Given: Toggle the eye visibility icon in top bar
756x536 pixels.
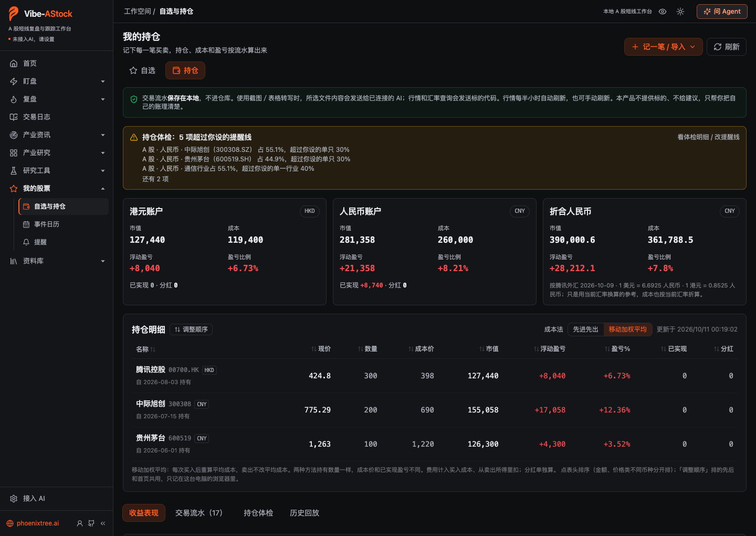Looking at the screenshot, I should 663,12.
